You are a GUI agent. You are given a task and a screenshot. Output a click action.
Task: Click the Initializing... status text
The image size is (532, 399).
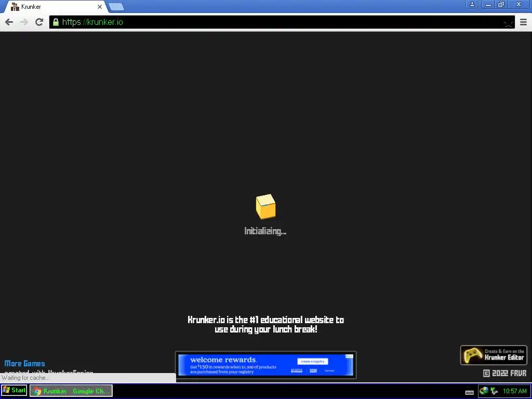(x=265, y=231)
